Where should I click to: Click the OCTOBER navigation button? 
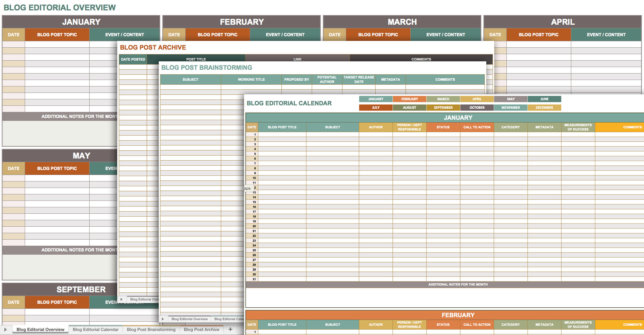pos(477,107)
